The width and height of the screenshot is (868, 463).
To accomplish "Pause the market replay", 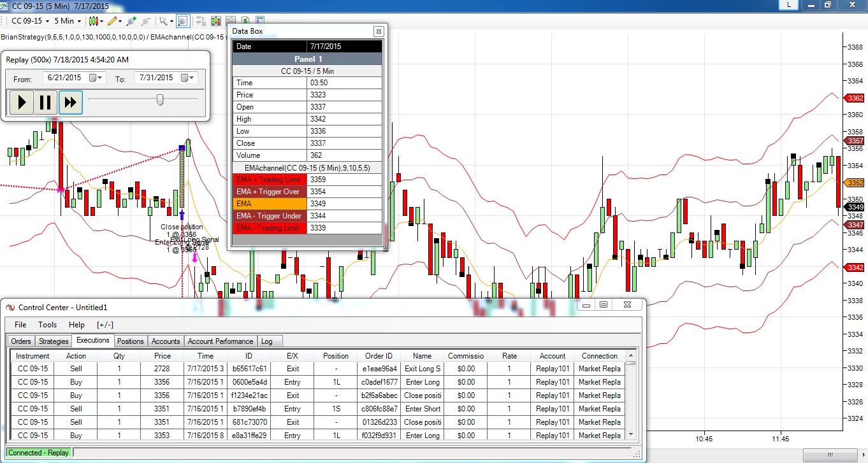I will pyautogui.click(x=46, y=102).
